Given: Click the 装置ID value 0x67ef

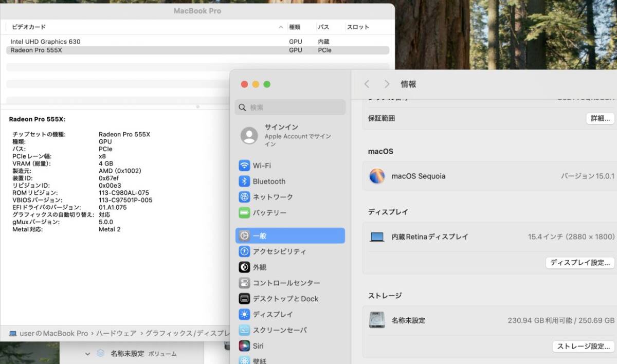Looking at the screenshot, I should tap(109, 178).
